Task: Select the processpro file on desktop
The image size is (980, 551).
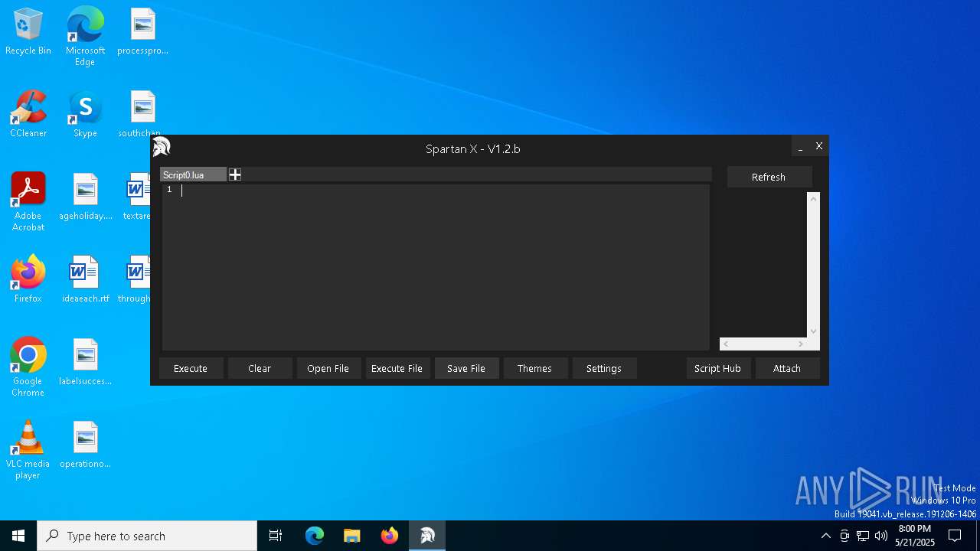Action: point(142,32)
